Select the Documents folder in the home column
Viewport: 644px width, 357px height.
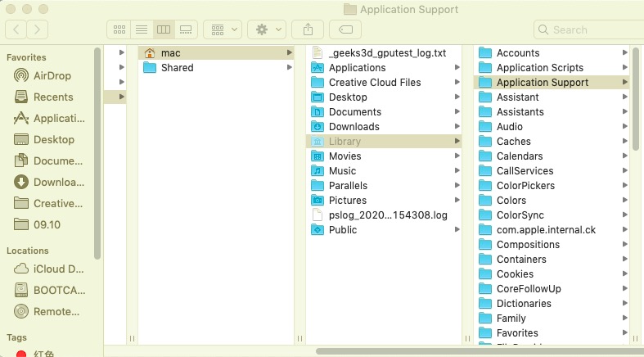384,112
